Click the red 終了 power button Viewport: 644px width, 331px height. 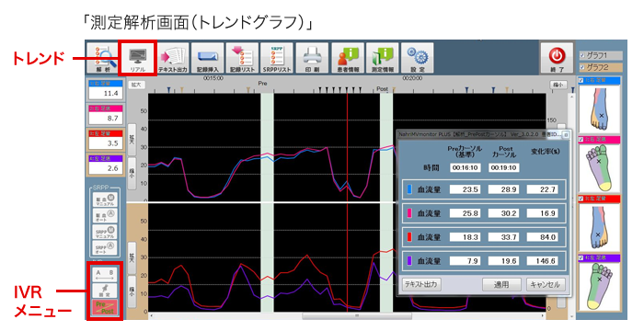pyautogui.click(x=557, y=58)
